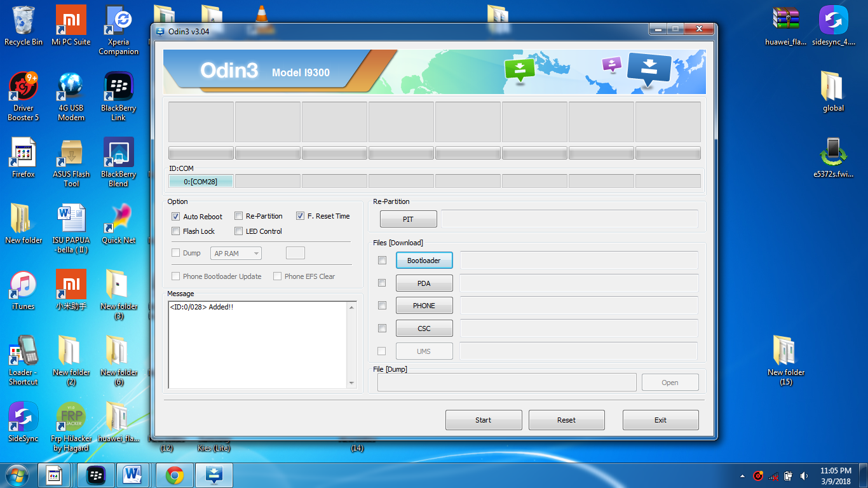Viewport: 868px width, 488px height.
Task: Click the Bootloader file path field
Action: [x=579, y=261]
